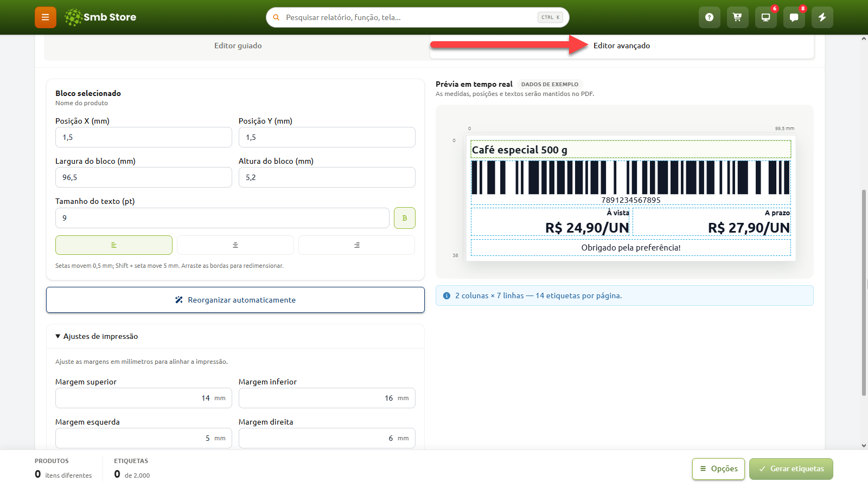868x488 pixels.
Task: Click the info icon beside 2 colunas
Action: [446, 296]
